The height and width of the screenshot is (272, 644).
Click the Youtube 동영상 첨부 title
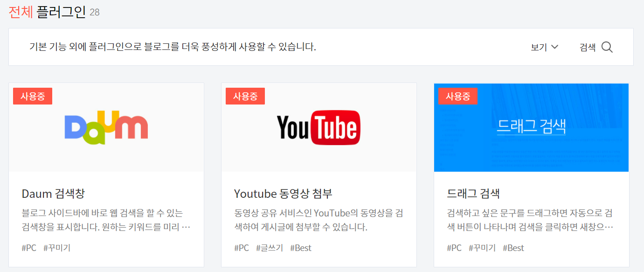283,194
